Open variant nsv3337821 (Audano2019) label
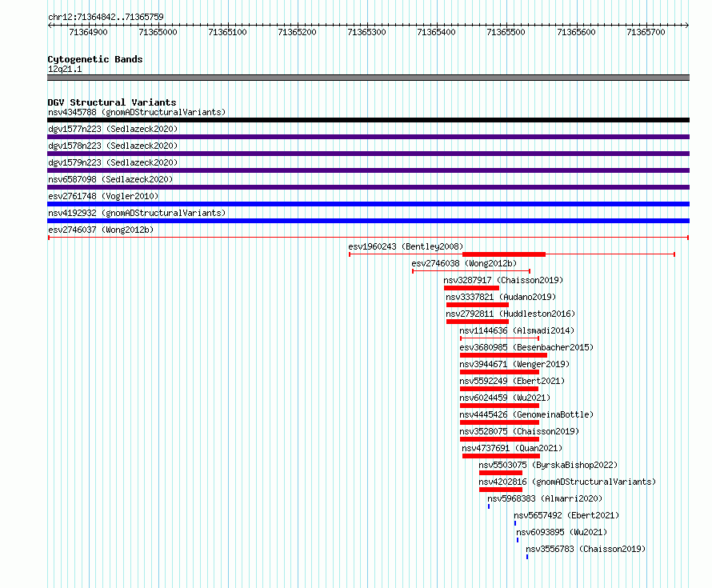The height and width of the screenshot is (588, 712). point(501,297)
